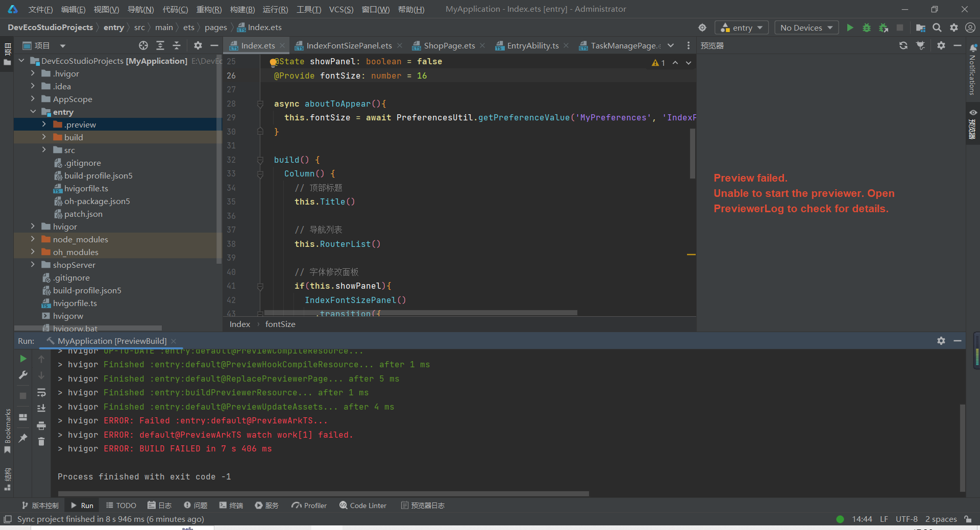Screen dimensions: 980x530
Task: Open the 预览器日志 tool window
Action: pos(423,506)
